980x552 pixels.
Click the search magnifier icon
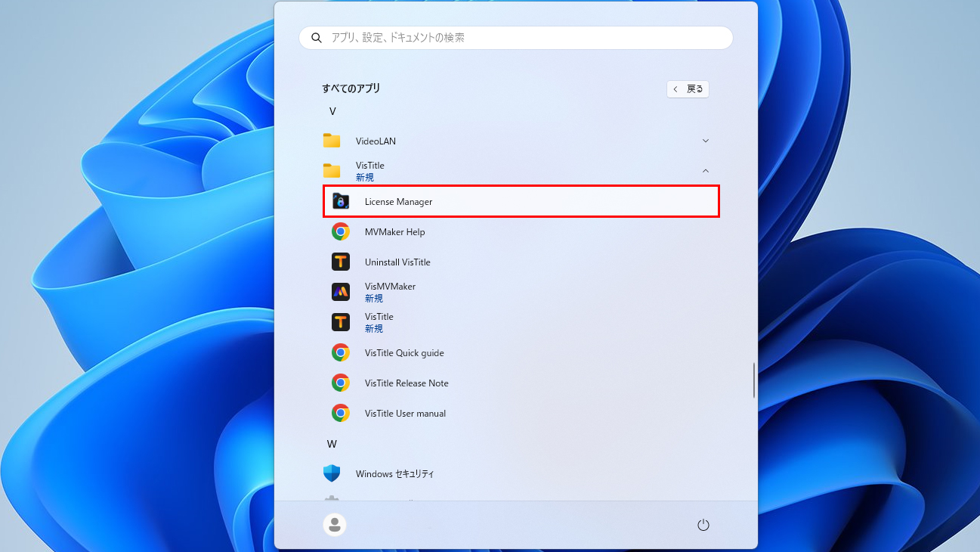click(x=317, y=38)
